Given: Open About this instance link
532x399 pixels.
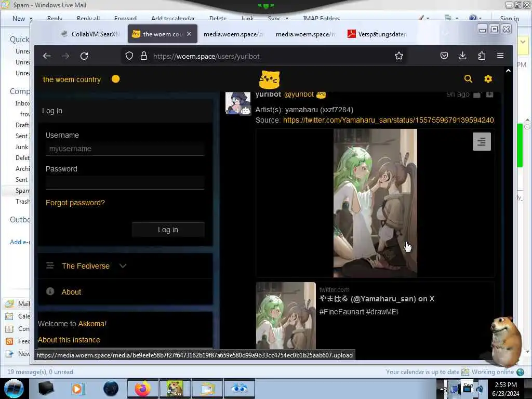Looking at the screenshot, I should [69, 340].
